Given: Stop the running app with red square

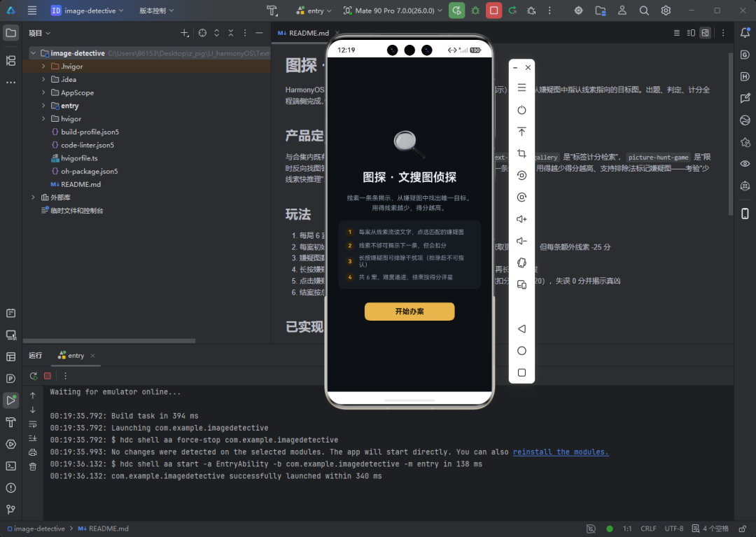Looking at the screenshot, I should pos(493,10).
